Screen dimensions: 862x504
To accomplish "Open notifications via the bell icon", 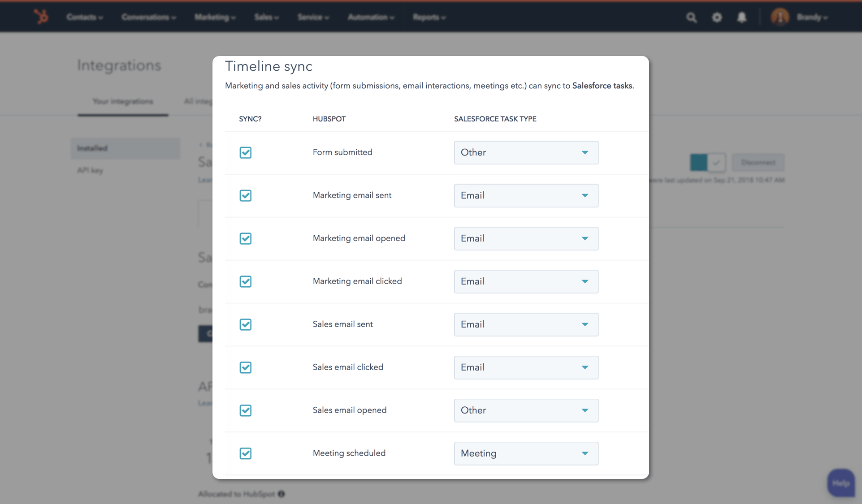I will [742, 17].
